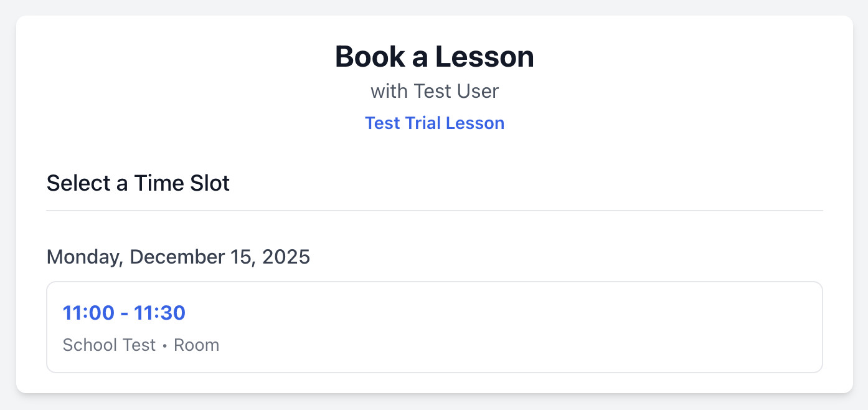Click the Room location text
The image size is (868, 410).
(197, 345)
